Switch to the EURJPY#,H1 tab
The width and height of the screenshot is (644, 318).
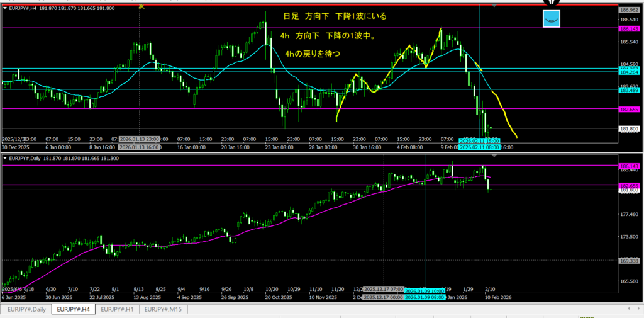coord(118,309)
